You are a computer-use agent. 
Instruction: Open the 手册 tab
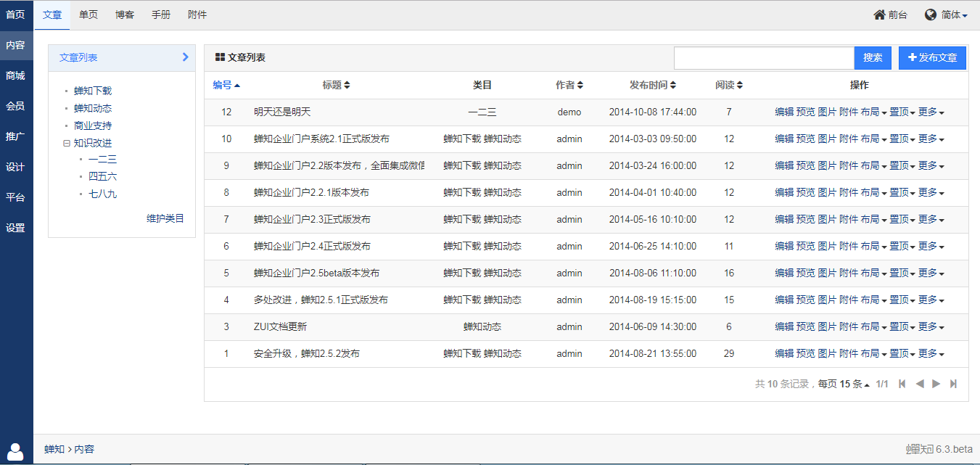point(160,14)
